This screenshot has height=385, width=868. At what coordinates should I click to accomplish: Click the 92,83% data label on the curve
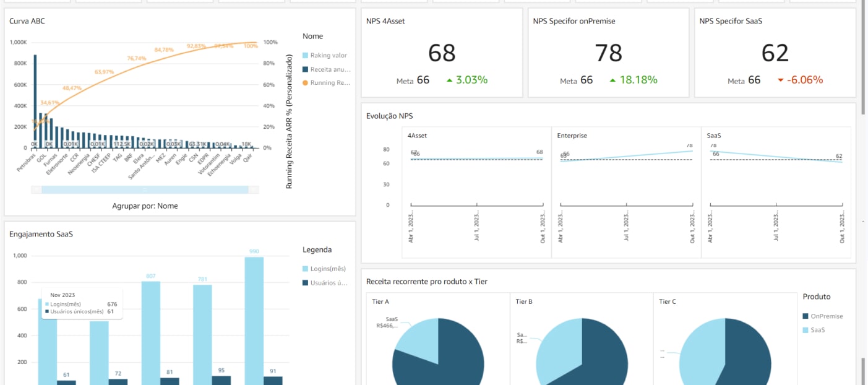(x=196, y=46)
